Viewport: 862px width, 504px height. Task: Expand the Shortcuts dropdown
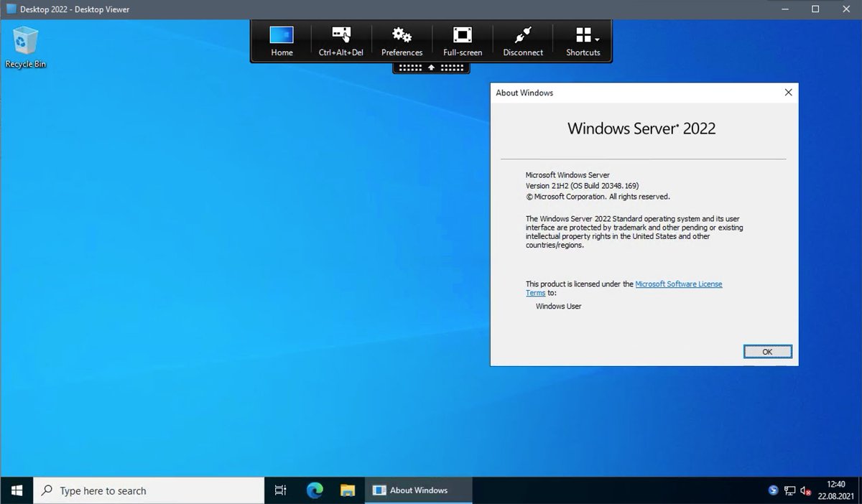pyautogui.click(x=583, y=41)
